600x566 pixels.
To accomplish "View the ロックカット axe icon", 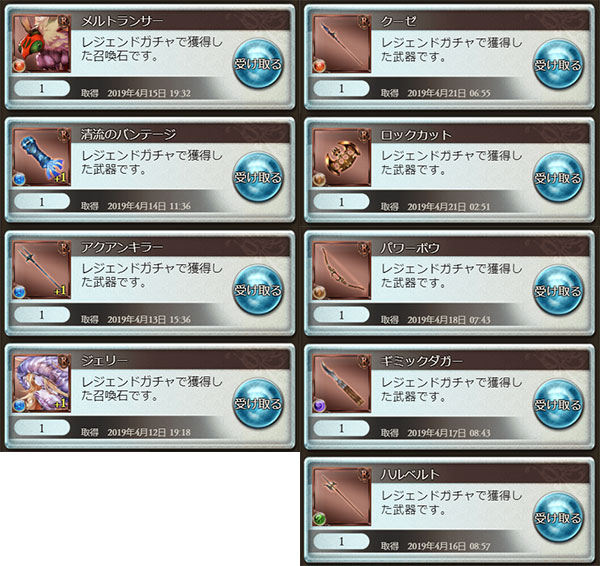I will point(342,157).
